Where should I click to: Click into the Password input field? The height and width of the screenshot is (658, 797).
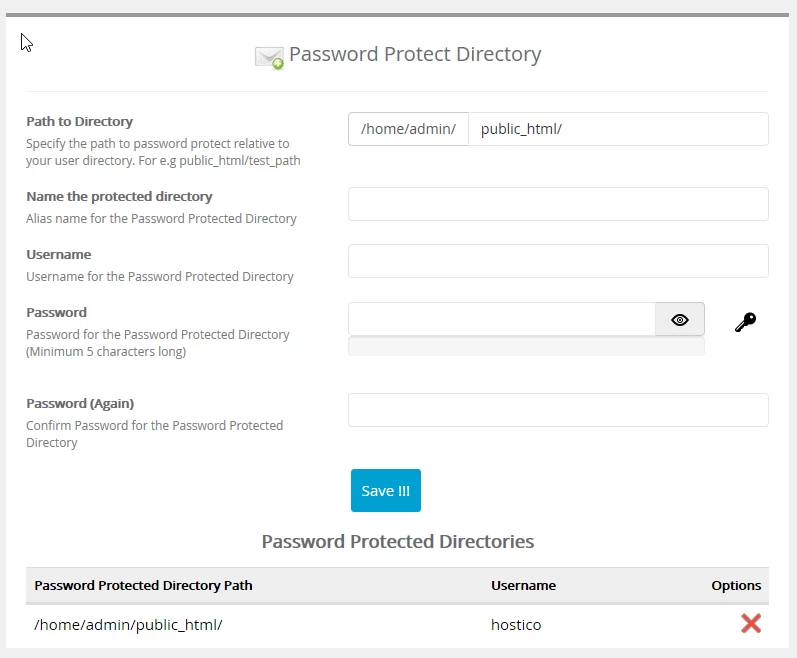[x=501, y=320]
